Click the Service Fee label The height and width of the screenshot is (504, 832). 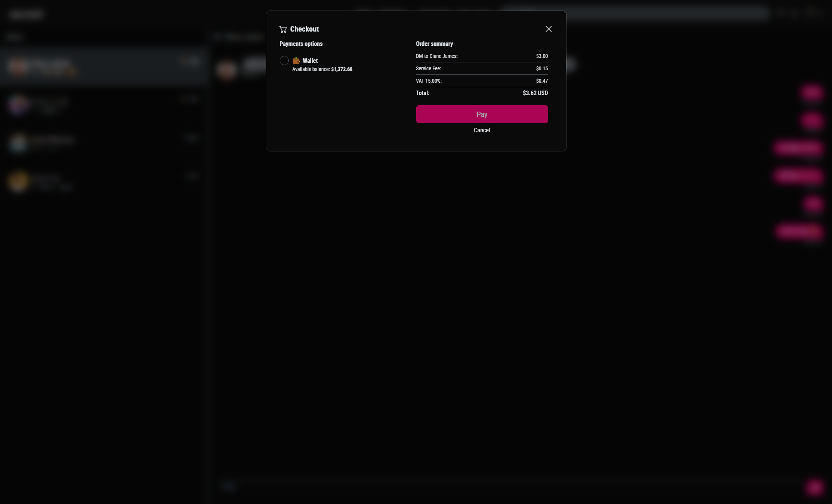428,68
